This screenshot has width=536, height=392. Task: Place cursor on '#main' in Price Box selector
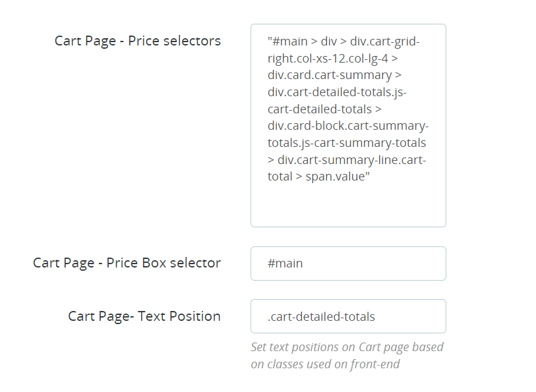285,264
